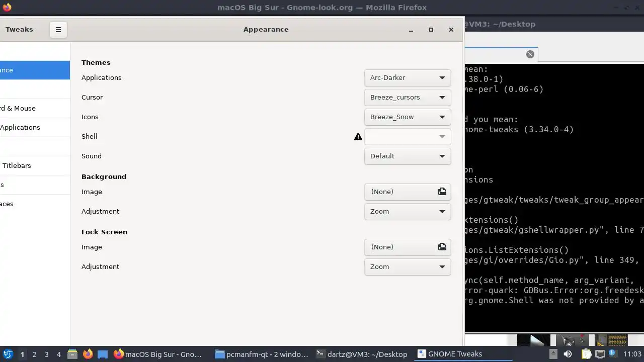644x362 pixels.
Task: Open the update notifier tray icon
Action: 614,354
